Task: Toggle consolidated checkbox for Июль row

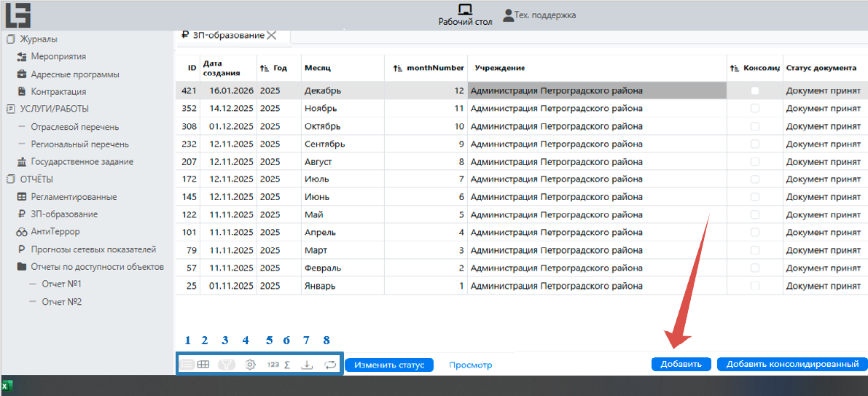Action: (755, 179)
